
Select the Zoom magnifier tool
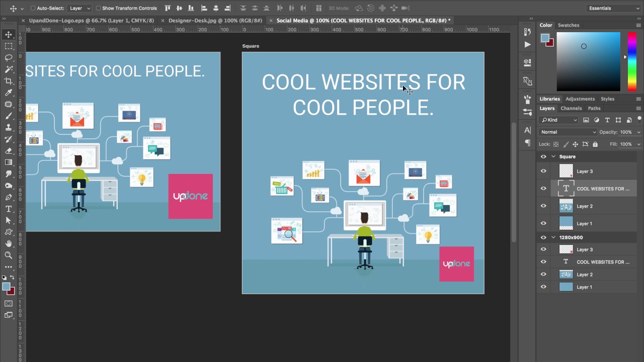[x=9, y=255]
